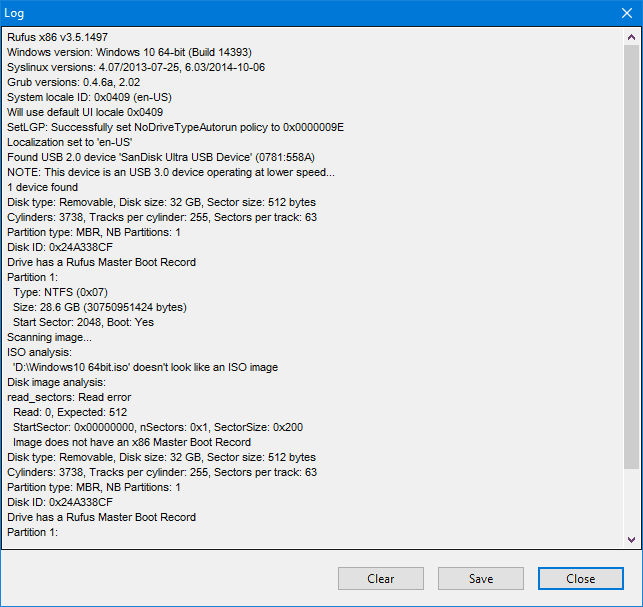Viewport: 643px width, 607px height.
Task: Click the Clear button
Action: [x=380, y=578]
